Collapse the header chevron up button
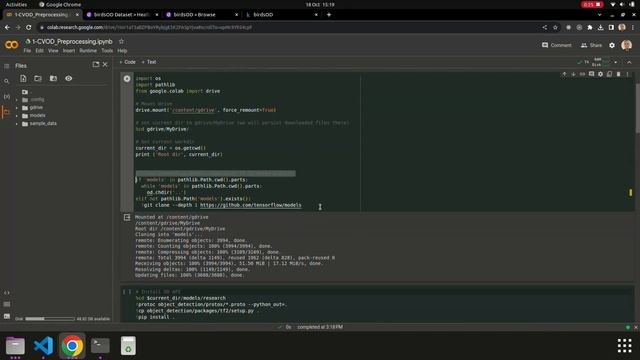This screenshot has height=360, width=640. 629,62
